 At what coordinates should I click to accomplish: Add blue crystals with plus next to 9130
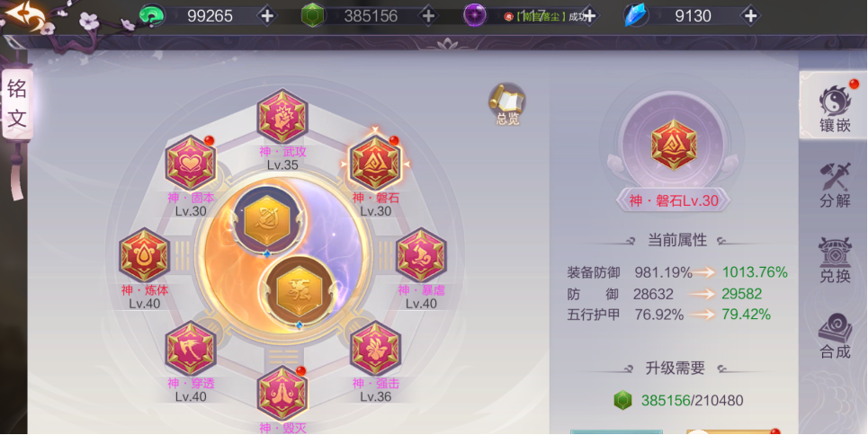click(x=751, y=15)
